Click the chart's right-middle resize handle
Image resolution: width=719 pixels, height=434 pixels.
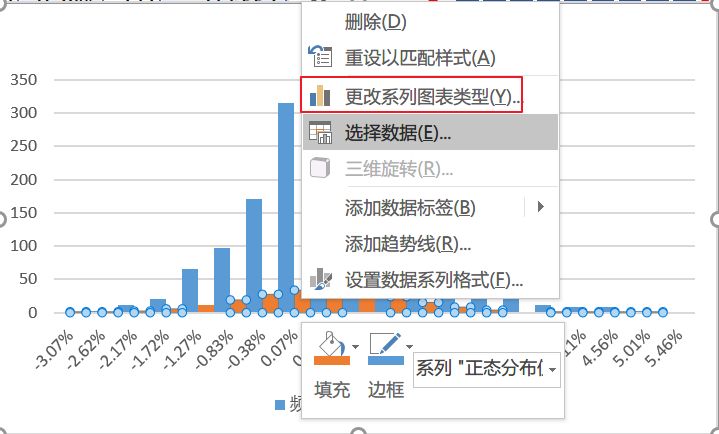[x=715, y=218]
